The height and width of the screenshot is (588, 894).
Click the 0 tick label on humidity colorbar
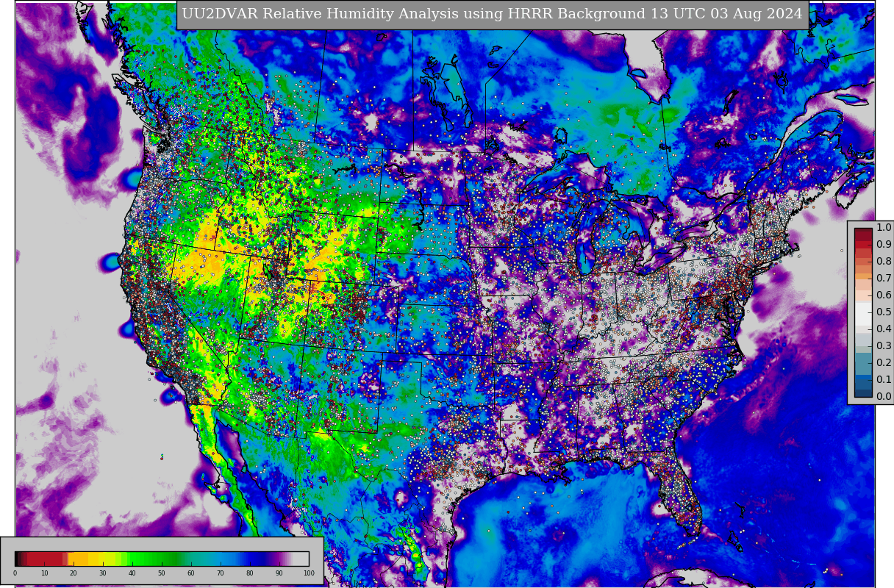tap(15, 573)
